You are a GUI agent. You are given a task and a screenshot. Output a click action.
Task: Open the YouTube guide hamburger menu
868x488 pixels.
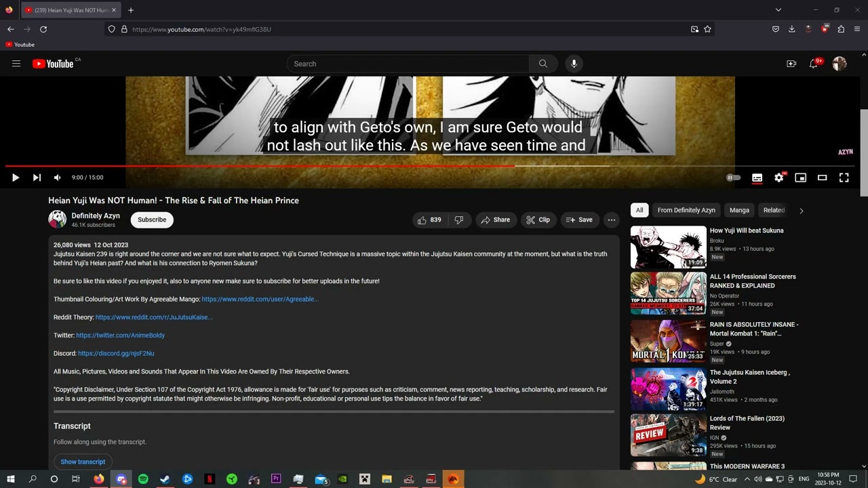[16, 64]
